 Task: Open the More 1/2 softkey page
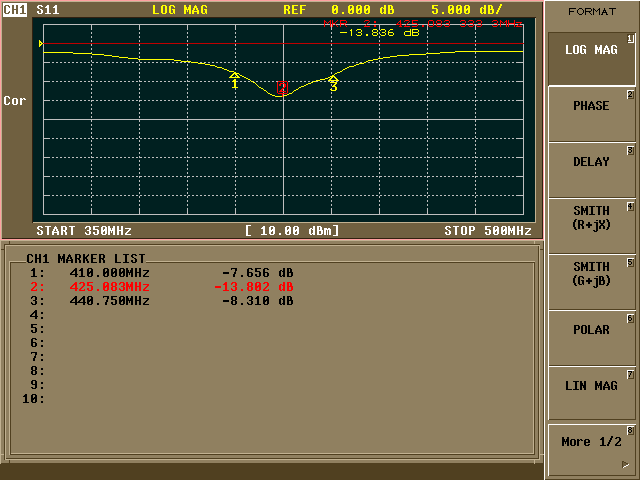pyautogui.click(x=591, y=450)
